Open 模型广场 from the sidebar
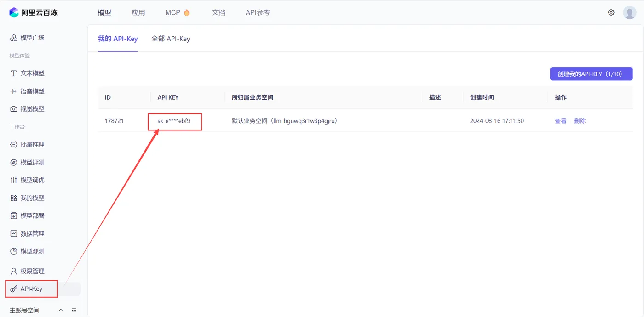 [x=28, y=38]
